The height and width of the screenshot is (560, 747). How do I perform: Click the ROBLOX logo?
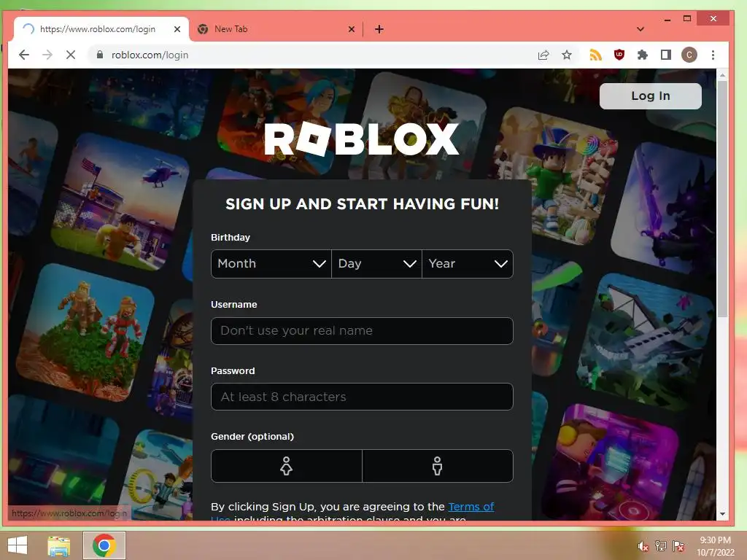coord(362,139)
